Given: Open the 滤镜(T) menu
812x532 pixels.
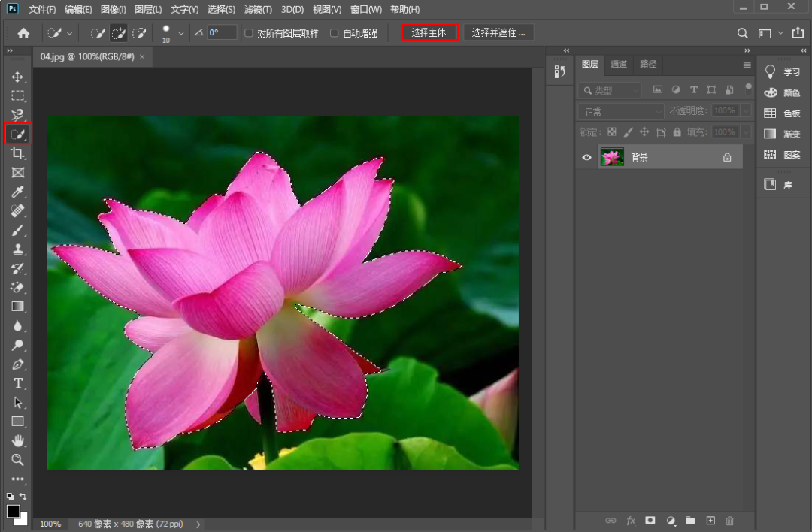Looking at the screenshot, I should pyautogui.click(x=259, y=10).
